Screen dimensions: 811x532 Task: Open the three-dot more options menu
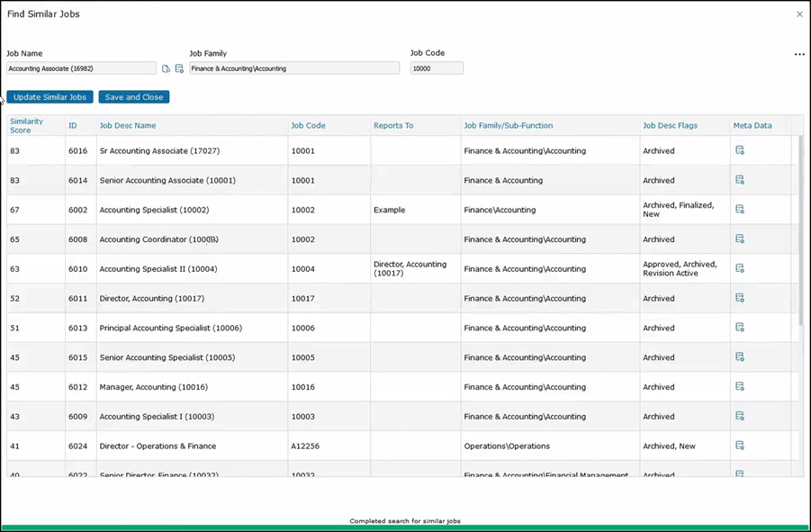click(x=799, y=55)
